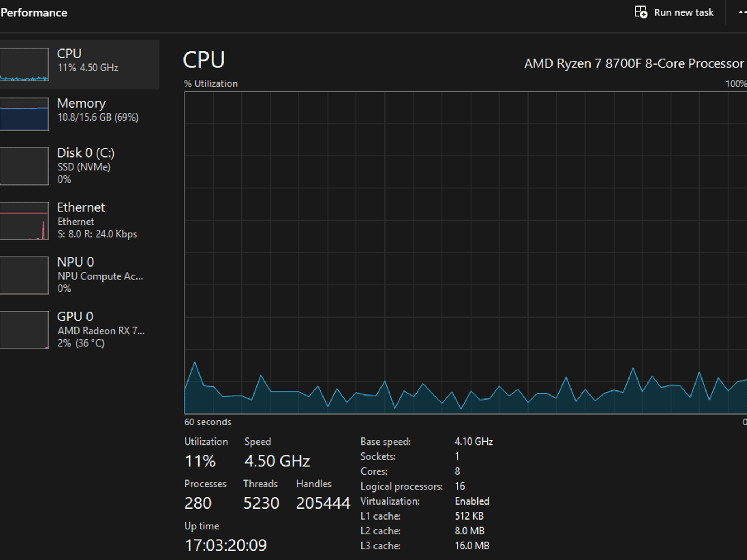Screen dimensions: 747x560
Task: Click the S: 8.0 R: 24.0 Kbps text
Action: [97, 234]
